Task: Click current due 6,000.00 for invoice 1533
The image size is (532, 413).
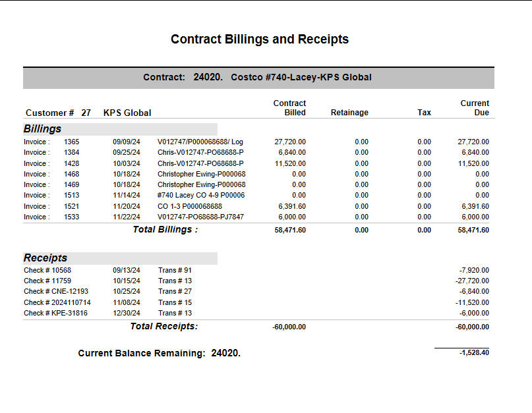Action: click(475, 217)
